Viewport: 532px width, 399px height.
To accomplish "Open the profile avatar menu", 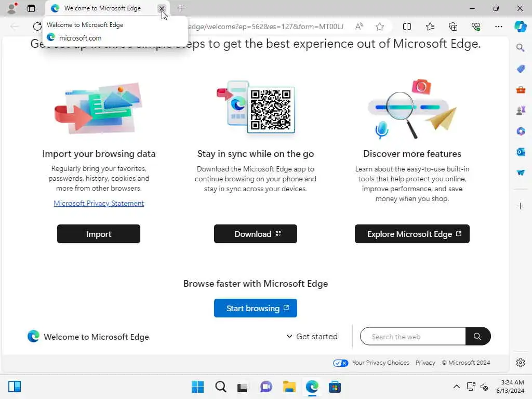I will (12, 8).
